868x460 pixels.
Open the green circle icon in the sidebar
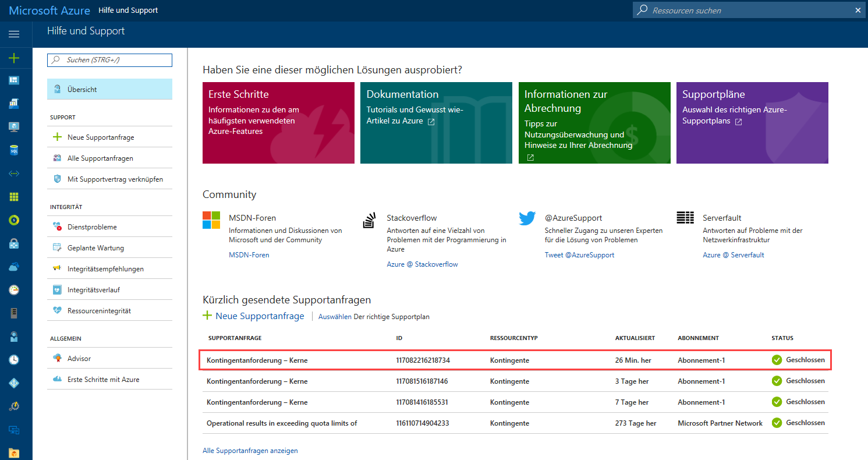tap(14, 220)
